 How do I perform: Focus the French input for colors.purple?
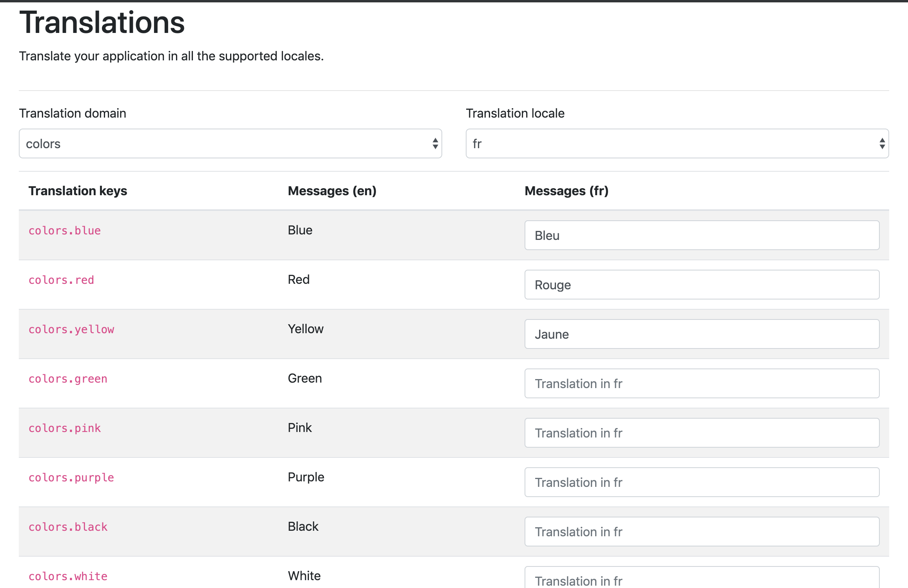pos(702,482)
